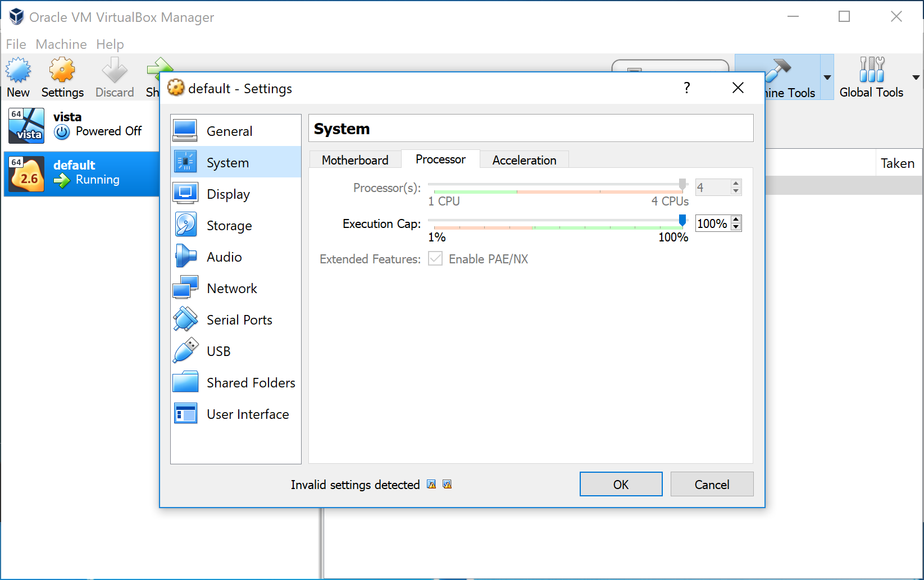Increase Execution Cap with up stepper
The width and height of the screenshot is (924, 580).
[x=736, y=220]
